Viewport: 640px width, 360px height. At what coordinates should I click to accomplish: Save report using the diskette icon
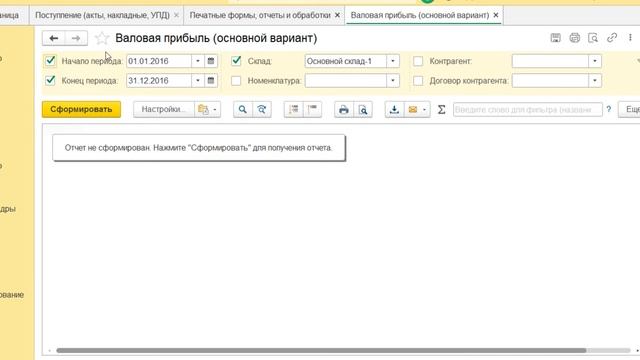click(556, 38)
